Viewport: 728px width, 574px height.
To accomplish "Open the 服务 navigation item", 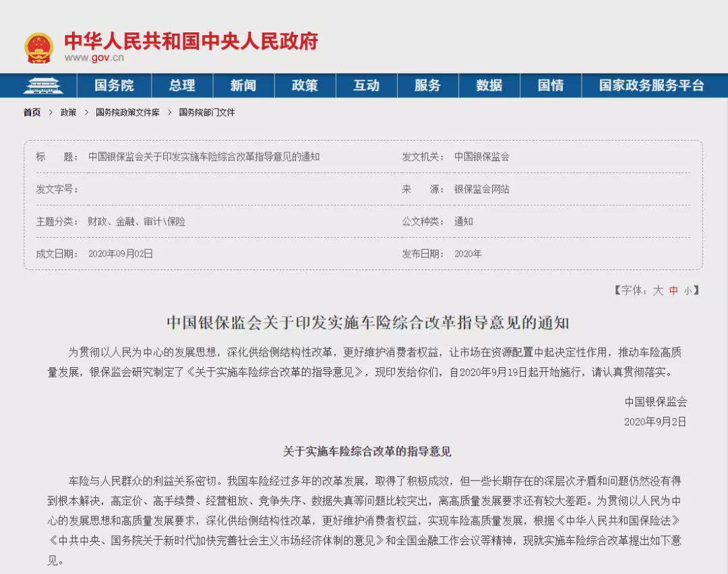I will click(427, 86).
